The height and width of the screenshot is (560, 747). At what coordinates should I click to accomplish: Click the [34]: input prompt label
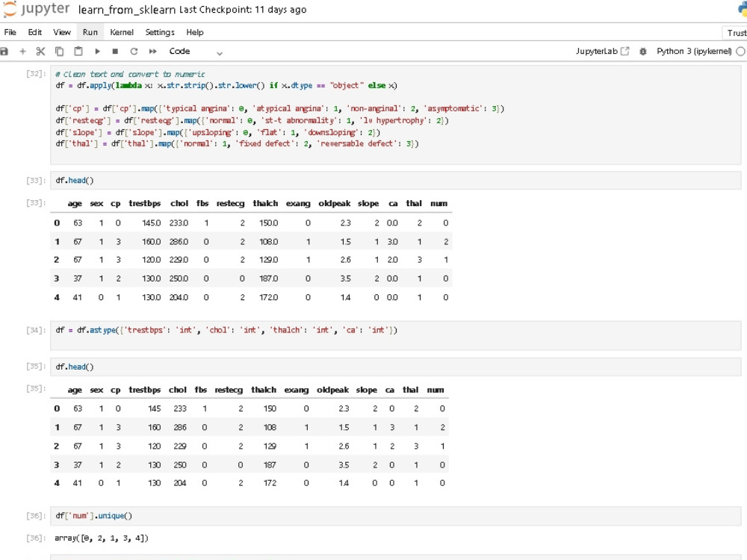coord(36,330)
